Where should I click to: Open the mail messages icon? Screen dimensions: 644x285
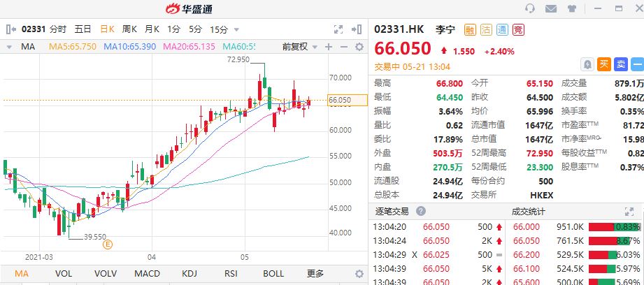[551, 8]
